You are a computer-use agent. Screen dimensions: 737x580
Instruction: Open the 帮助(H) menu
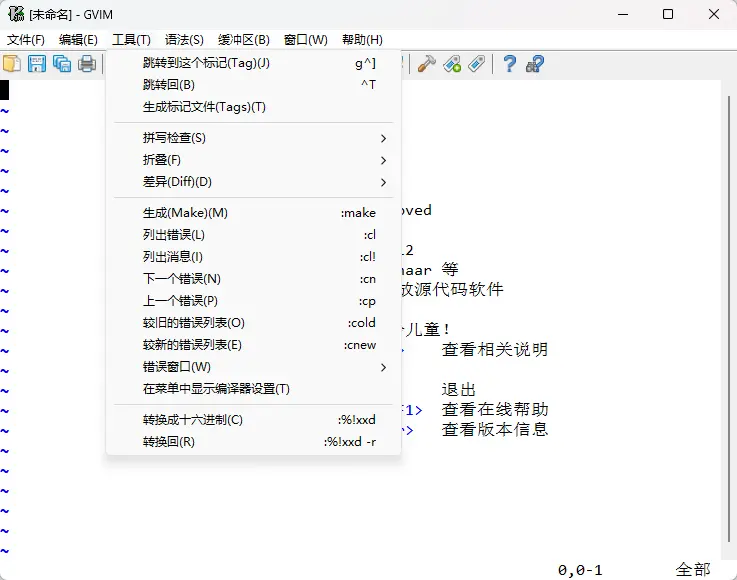pyautogui.click(x=362, y=40)
